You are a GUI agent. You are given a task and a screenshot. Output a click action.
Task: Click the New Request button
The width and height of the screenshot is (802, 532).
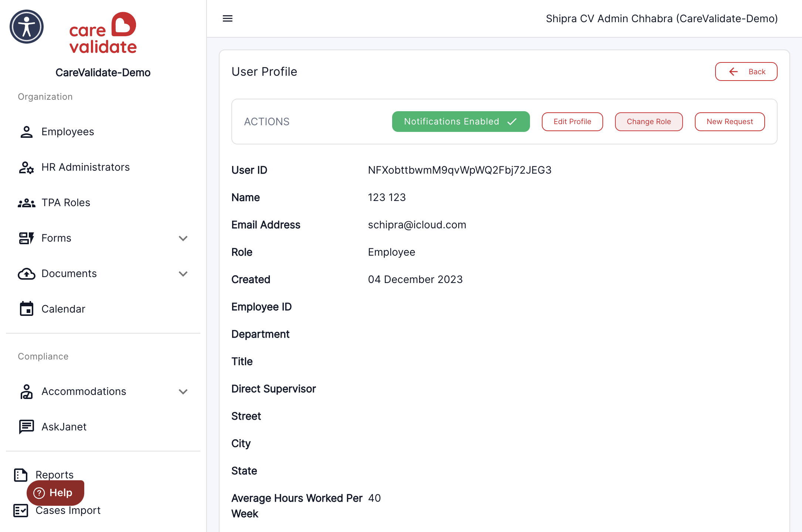tap(730, 122)
